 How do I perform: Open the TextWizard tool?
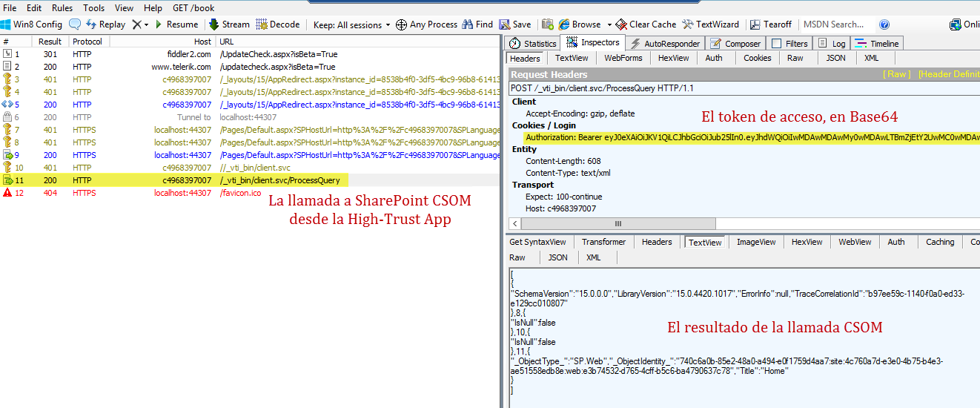pos(710,24)
